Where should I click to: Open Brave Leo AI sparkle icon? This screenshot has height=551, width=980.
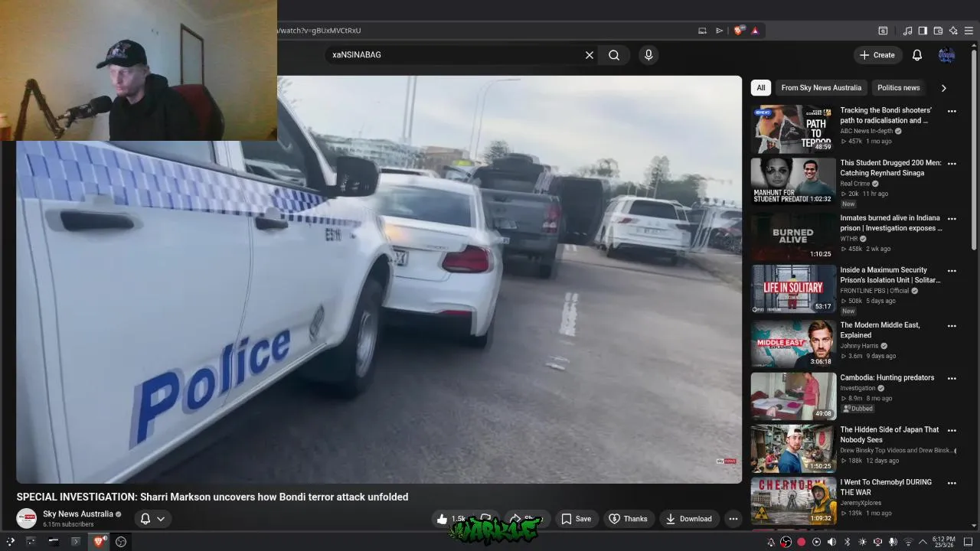coord(953,31)
